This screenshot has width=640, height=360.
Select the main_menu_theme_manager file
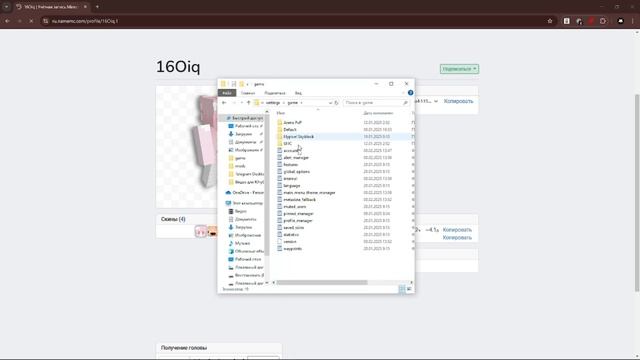309,193
